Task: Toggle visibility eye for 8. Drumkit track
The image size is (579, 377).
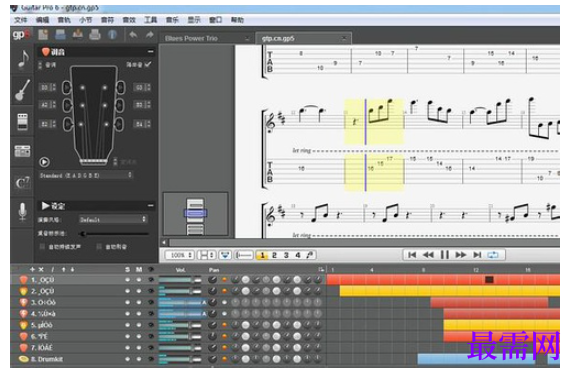Action: (151, 359)
